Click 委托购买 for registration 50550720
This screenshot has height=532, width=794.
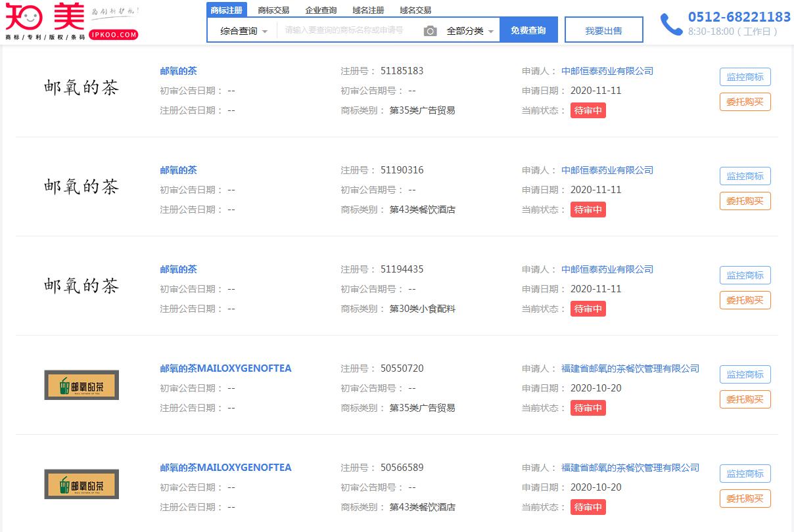point(745,399)
